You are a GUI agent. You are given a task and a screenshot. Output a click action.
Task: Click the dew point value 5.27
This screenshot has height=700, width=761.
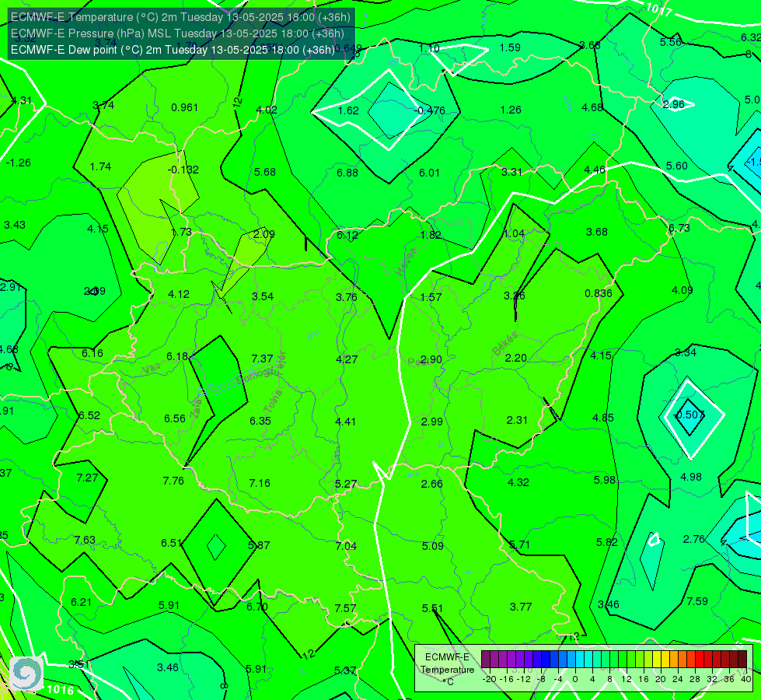click(x=346, y=484)
